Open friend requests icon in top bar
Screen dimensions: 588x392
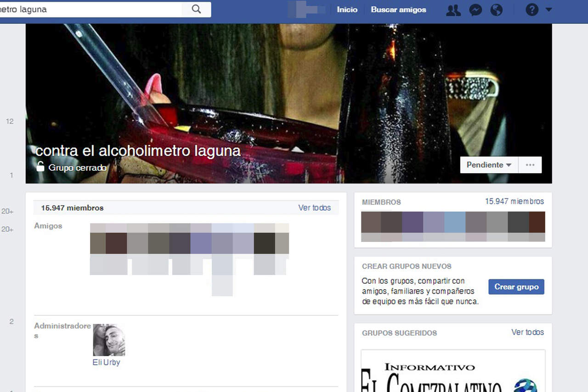[453, 10]
